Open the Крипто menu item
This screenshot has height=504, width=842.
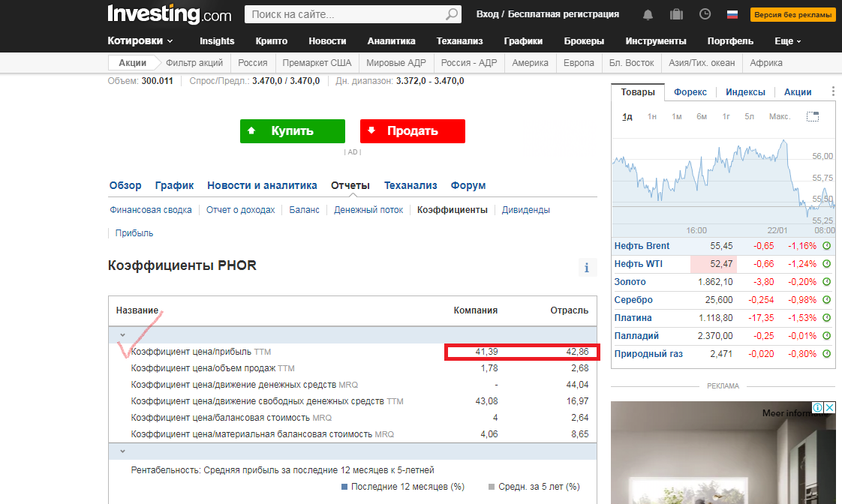click(271, 40)
